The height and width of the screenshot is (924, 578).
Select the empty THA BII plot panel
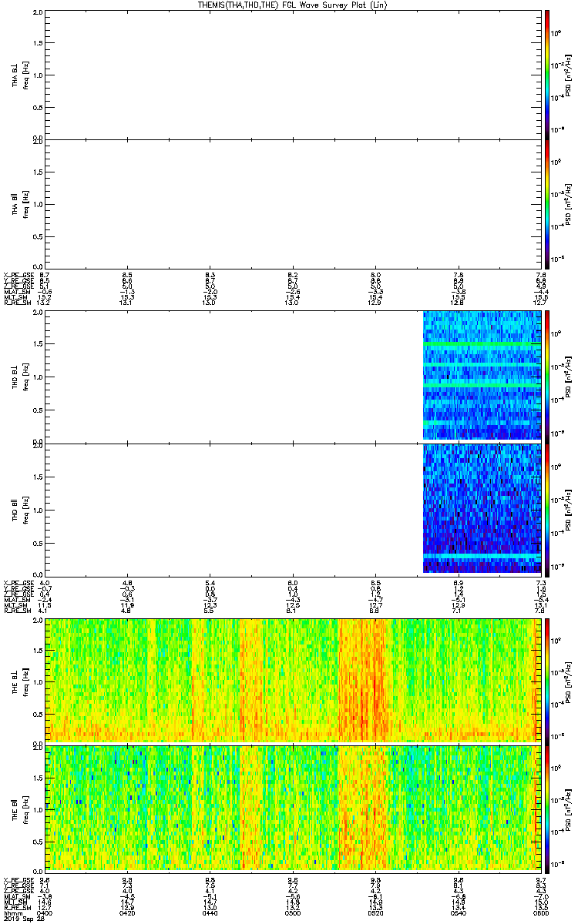[x=293, y=205]
